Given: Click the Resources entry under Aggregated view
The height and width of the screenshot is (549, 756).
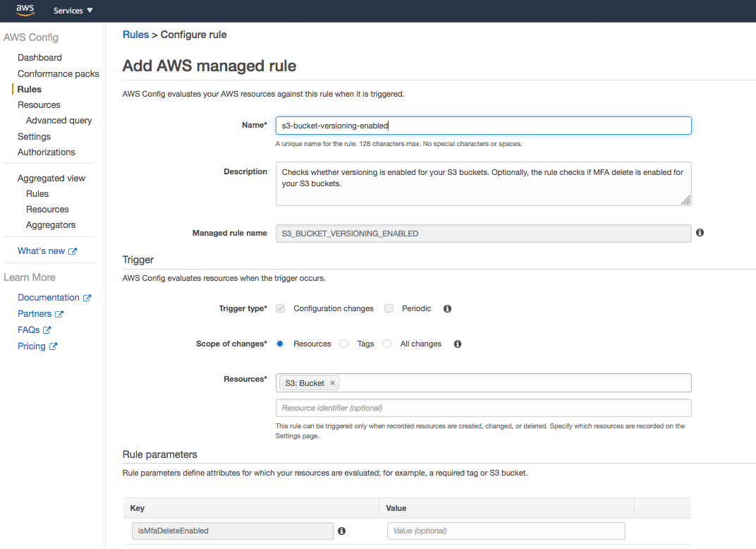Looking at the screenshot, I should point(47,209).
